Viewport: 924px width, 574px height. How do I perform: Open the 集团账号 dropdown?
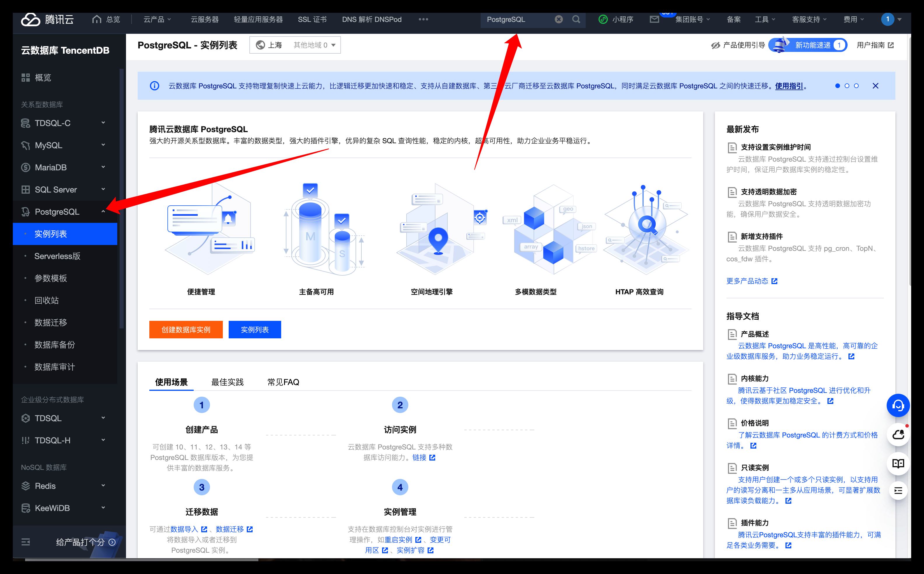[692, 19]
